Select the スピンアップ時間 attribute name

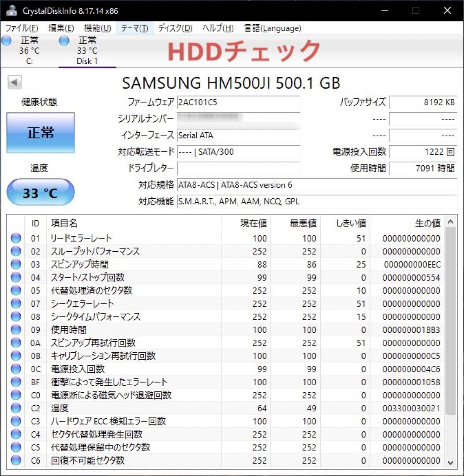click(x=80, y=264)
